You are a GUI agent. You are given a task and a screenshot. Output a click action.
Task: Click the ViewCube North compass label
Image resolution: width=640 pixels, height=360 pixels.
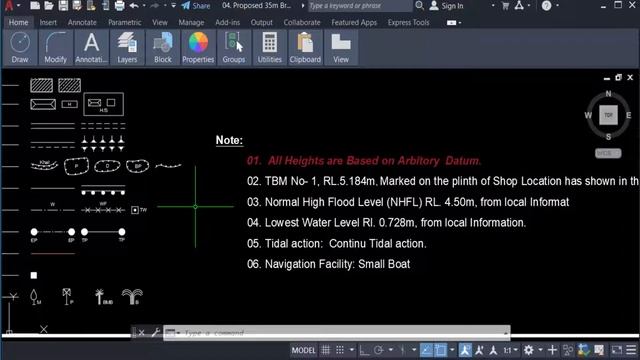click(x=608, y=93)
